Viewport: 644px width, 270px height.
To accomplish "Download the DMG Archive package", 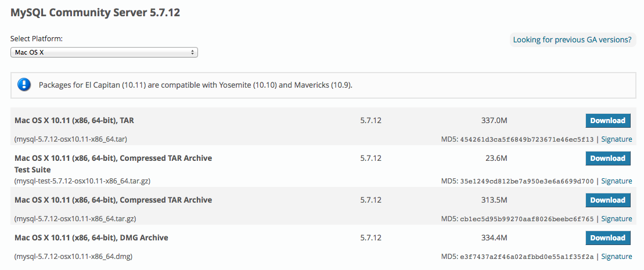I will coord(607,237).
